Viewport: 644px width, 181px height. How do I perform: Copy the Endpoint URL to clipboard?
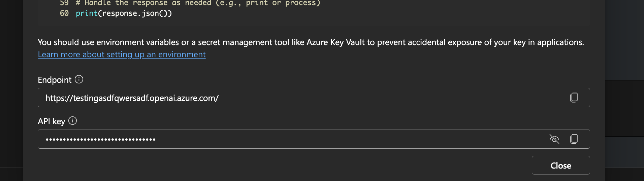coord(574,98)
